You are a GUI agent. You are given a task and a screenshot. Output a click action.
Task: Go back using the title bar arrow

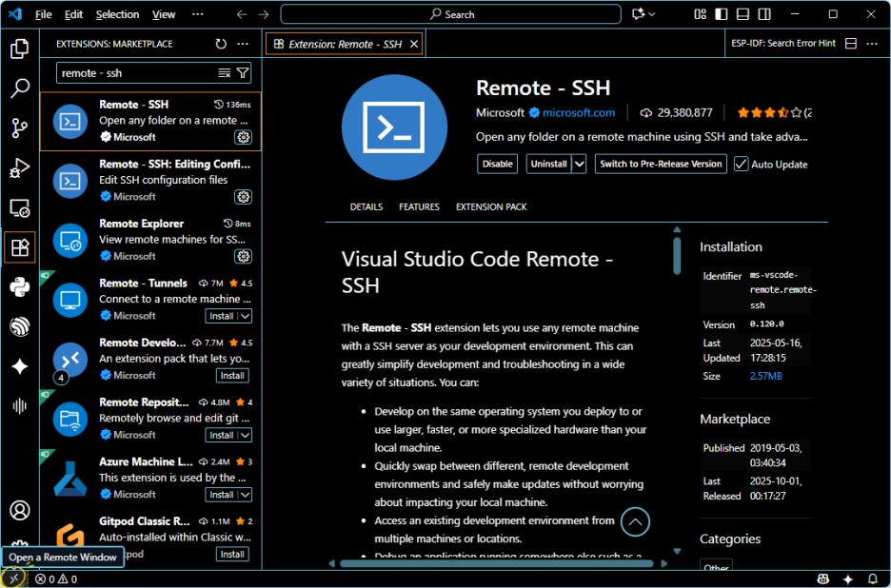pos(242,14)
